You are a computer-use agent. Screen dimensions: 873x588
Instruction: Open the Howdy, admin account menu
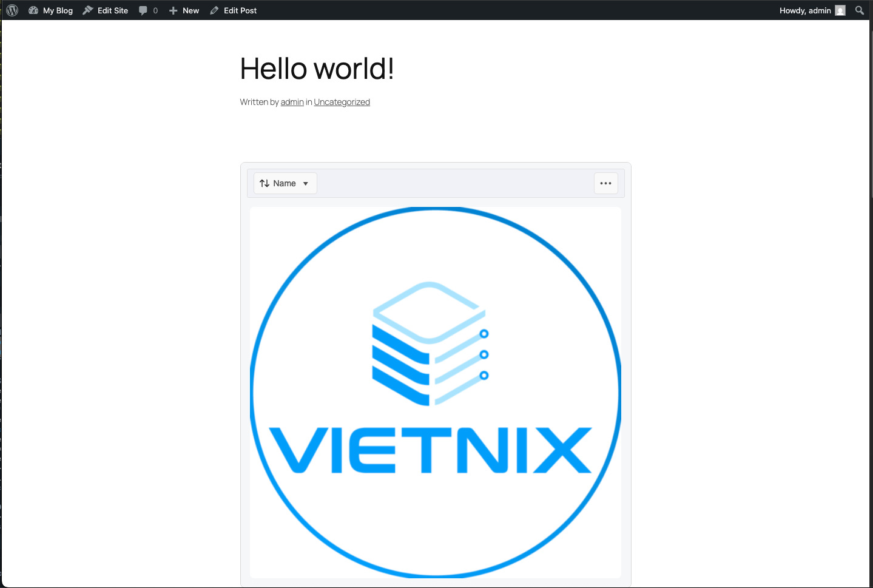(x=812, y=10)
